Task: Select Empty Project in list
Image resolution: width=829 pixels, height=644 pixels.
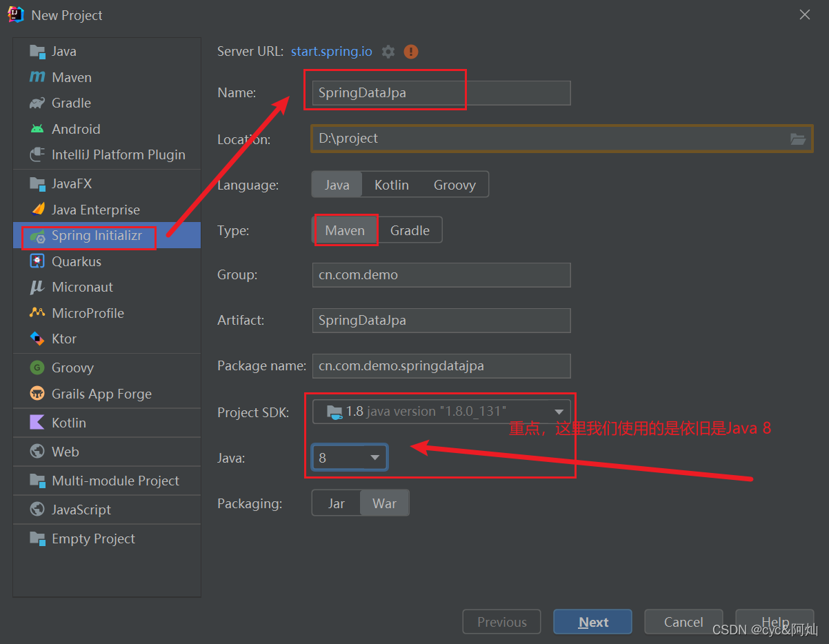Action: 107,539
